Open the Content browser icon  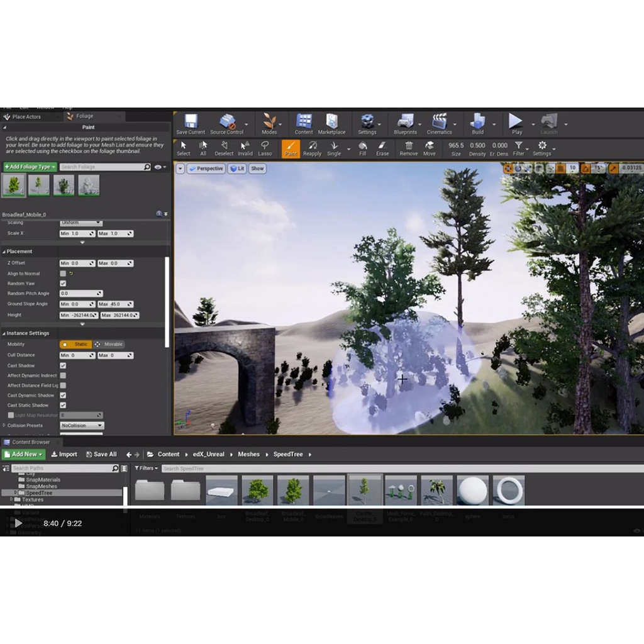[x=304, y=124]
